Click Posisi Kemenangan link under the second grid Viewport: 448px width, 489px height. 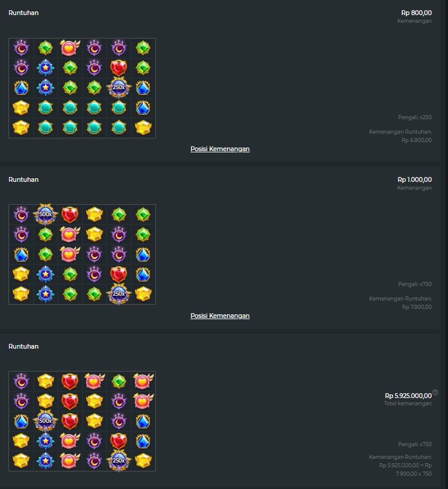pos(220,316)
